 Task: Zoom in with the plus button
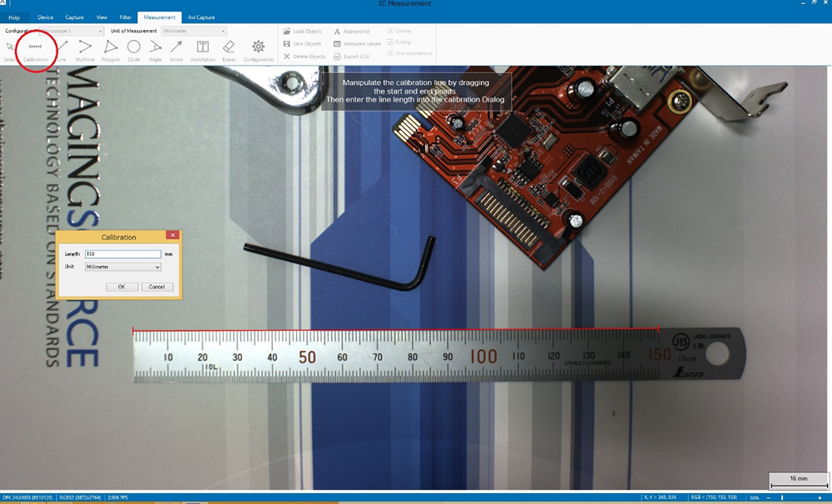820,498
